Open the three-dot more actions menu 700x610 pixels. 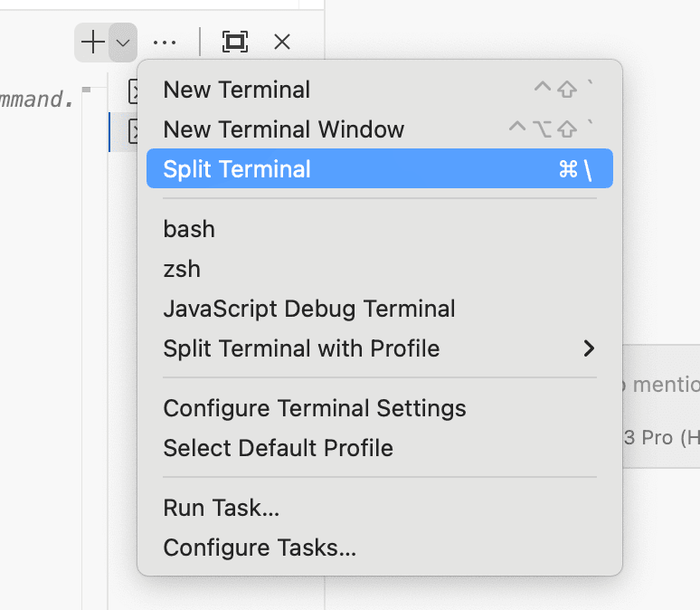click(x=165, y=43)
